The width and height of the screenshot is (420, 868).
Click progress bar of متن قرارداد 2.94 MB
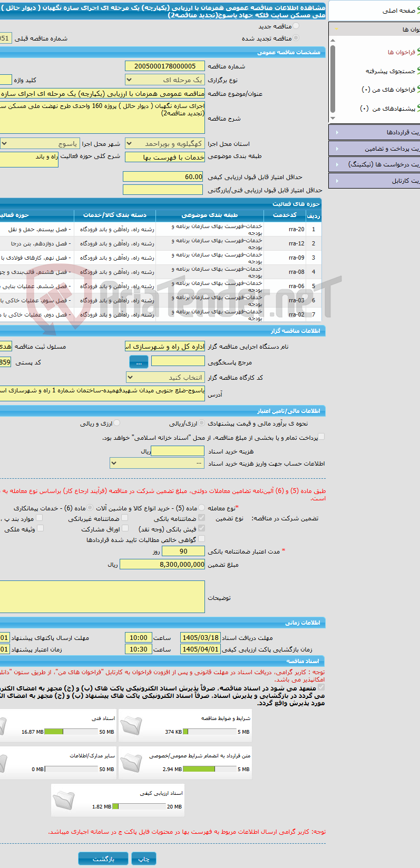[210, 769]
